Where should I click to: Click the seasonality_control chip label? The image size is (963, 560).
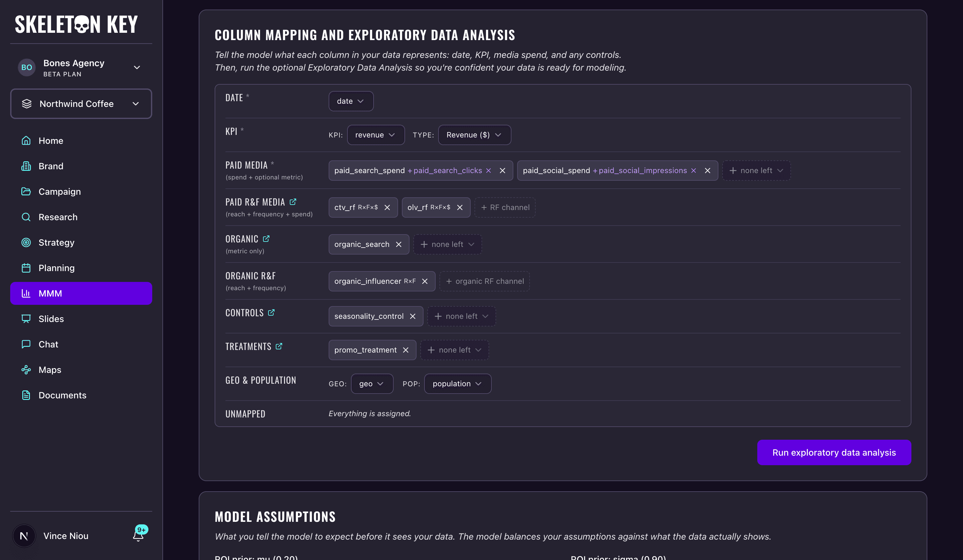click(x=369, y=316)
